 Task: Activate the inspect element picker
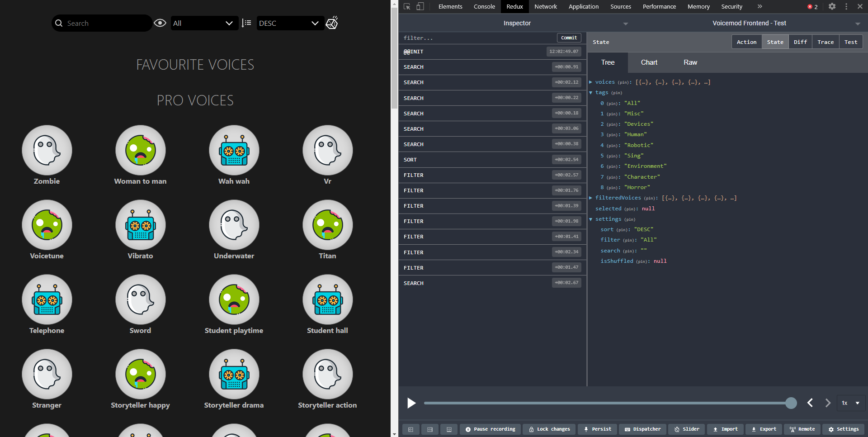click(x=407, y=6)
